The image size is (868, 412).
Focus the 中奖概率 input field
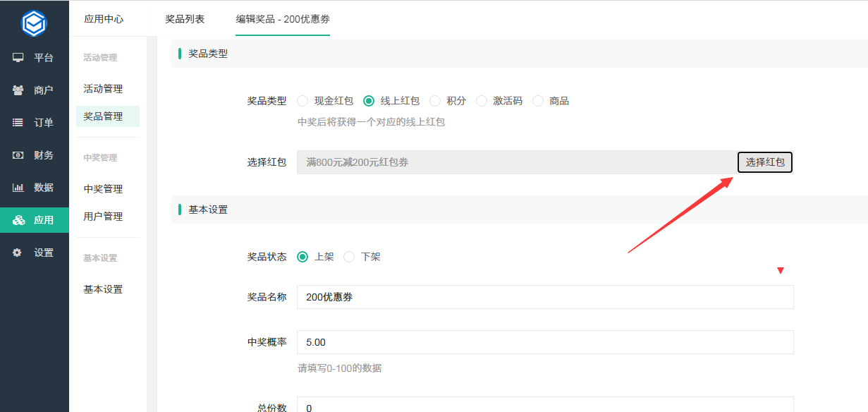coord(545,342)
